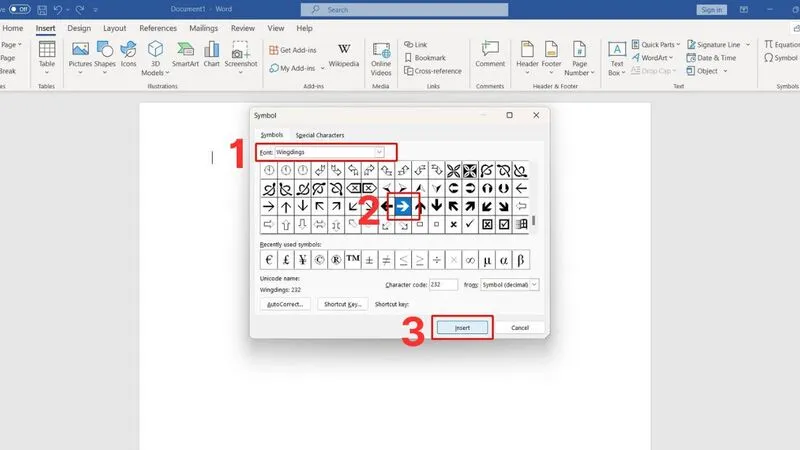Screen dimensions: 800x450
Task: Add a Comment via ribbon
Action: click(490, 54)
